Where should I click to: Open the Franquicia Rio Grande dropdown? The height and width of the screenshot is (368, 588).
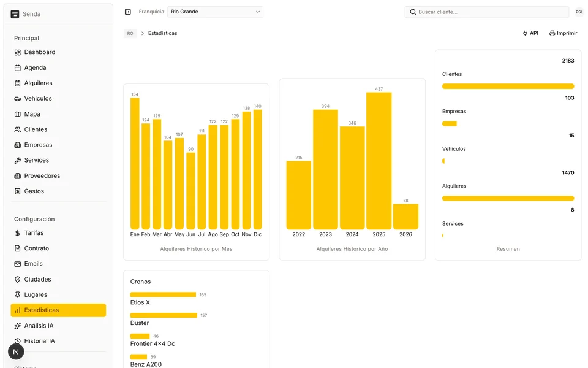click(215, 12)
